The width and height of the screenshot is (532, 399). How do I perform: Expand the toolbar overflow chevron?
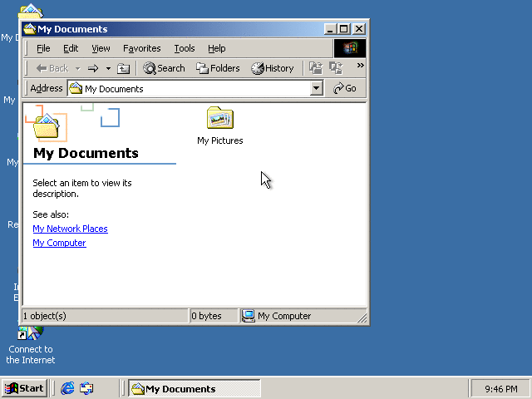[x=360, y=65]
